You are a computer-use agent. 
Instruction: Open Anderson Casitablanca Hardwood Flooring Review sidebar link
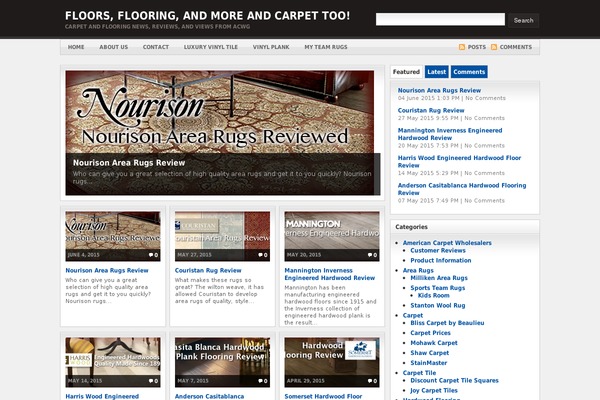[x=462, y=189]
